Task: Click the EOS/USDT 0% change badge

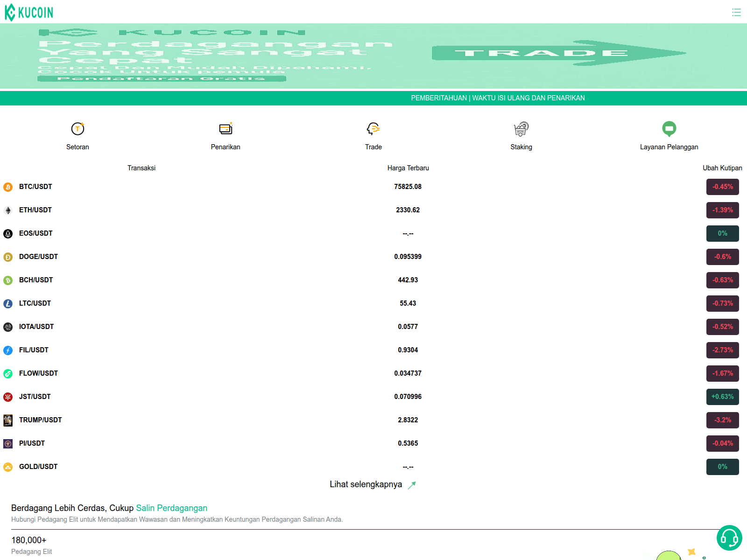Action: tap(723, 233)
